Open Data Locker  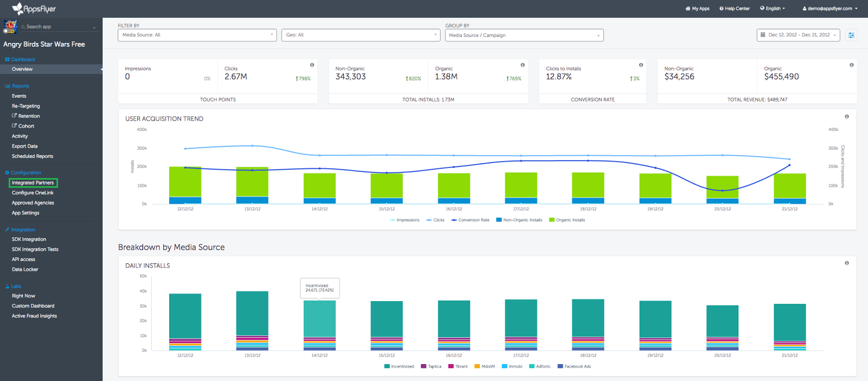pyautogui.click(x=25, y=269)
